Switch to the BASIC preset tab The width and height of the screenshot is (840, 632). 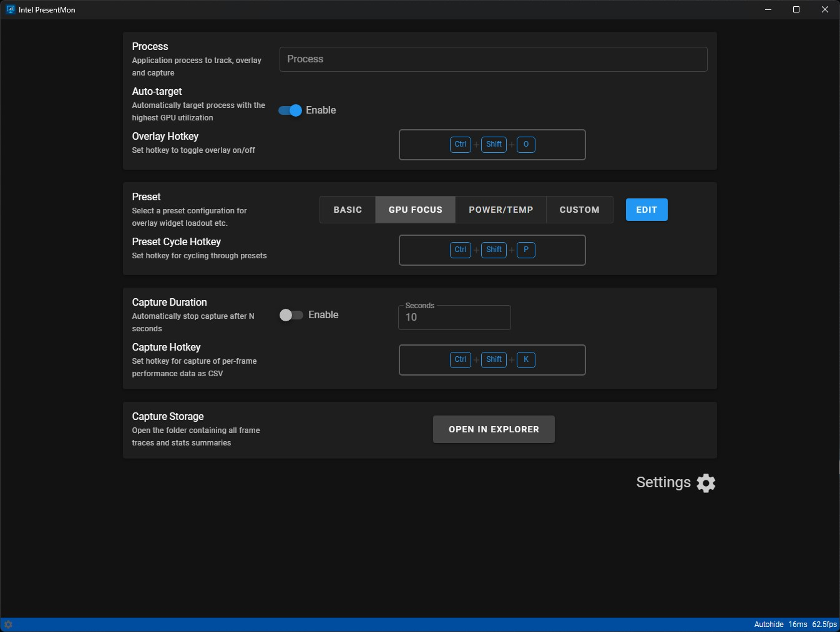[348, 209]
